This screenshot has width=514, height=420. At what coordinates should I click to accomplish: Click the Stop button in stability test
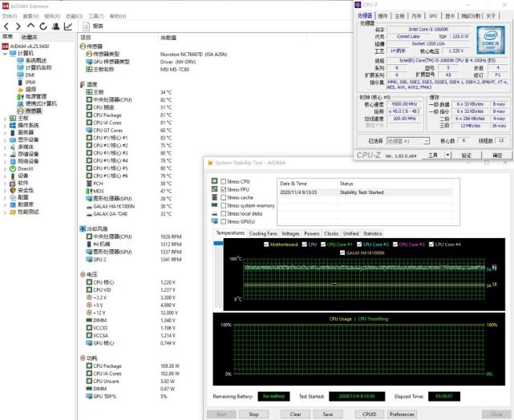tap(253, 414)
